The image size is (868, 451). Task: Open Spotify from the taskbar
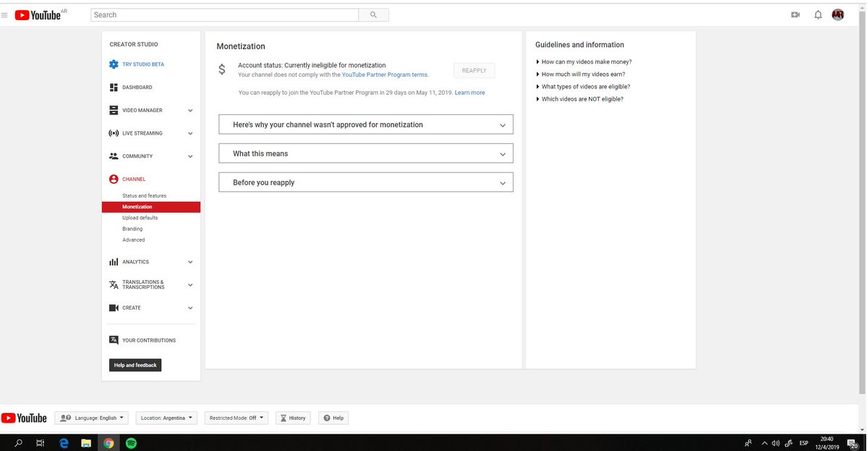(131, 443)
